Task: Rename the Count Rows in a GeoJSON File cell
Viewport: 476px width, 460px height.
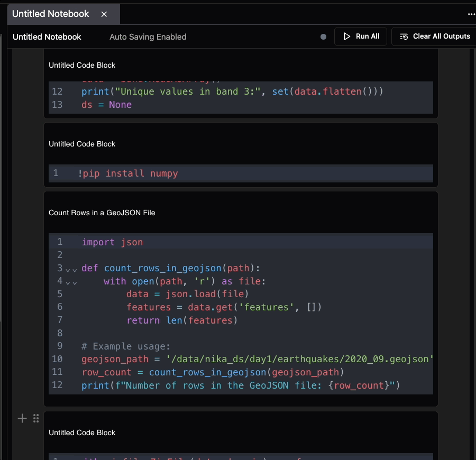Action: coord(102,213)
